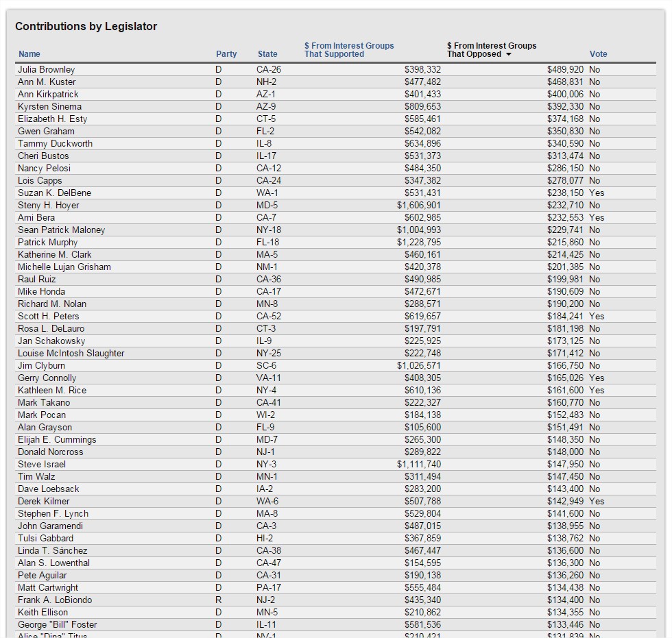The height and width of the screenshot is (638, 672).
Task: Click the Raul Ruiz name cell
Action: click(x=36, y=279)
